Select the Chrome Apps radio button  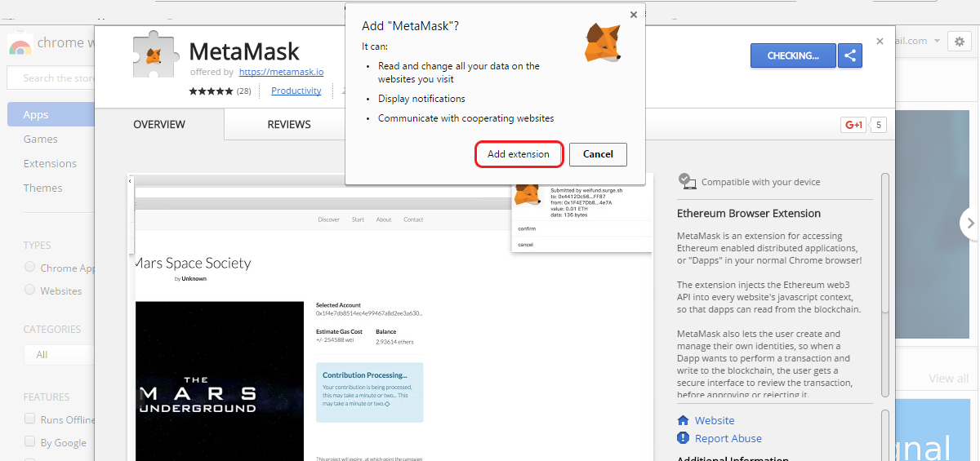(x=30, y=267)
